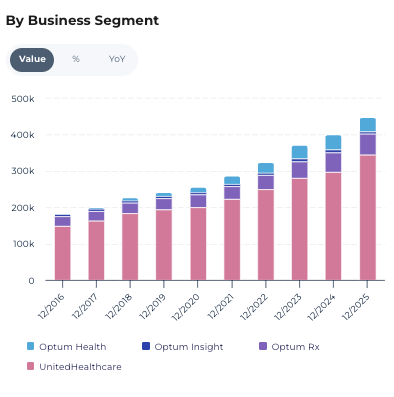Select the 12/2025 Optum Health blue segment
Image resolution: width=394 pixels, height=397 pixels.
coord(368,125)
